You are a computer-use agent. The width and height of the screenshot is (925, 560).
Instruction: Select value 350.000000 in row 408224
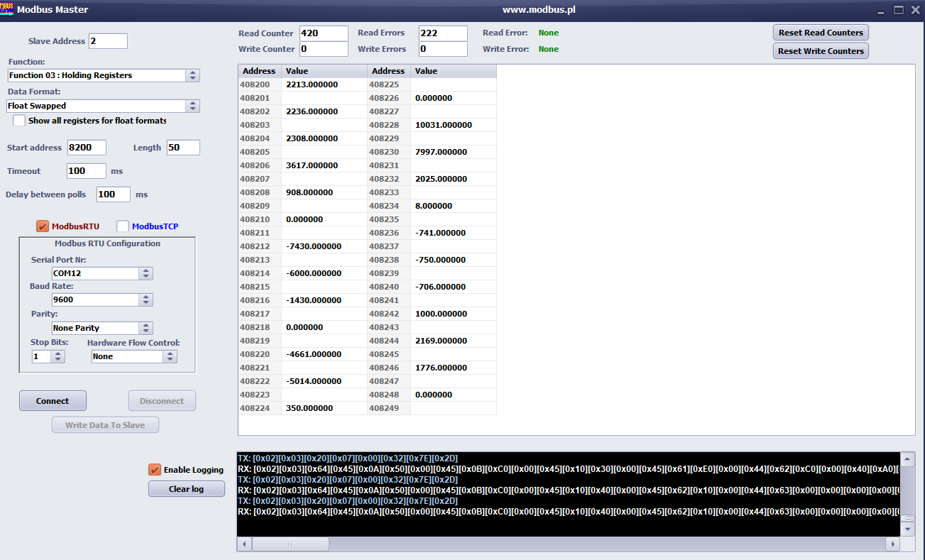pos(324,408)
